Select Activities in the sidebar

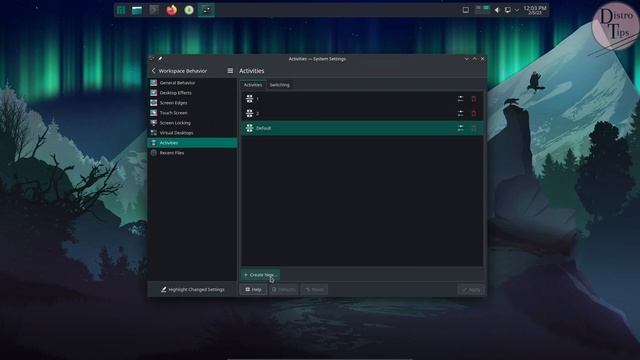coord(192,143)
